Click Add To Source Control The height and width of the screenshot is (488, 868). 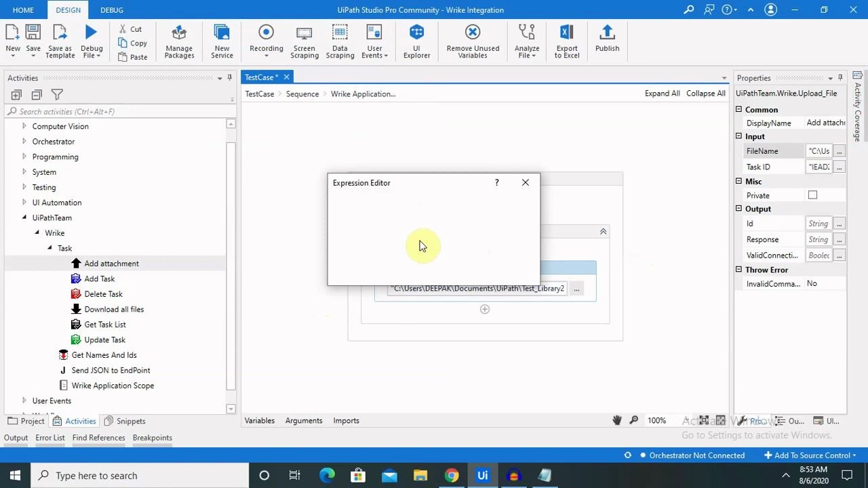tap(810, 455)
